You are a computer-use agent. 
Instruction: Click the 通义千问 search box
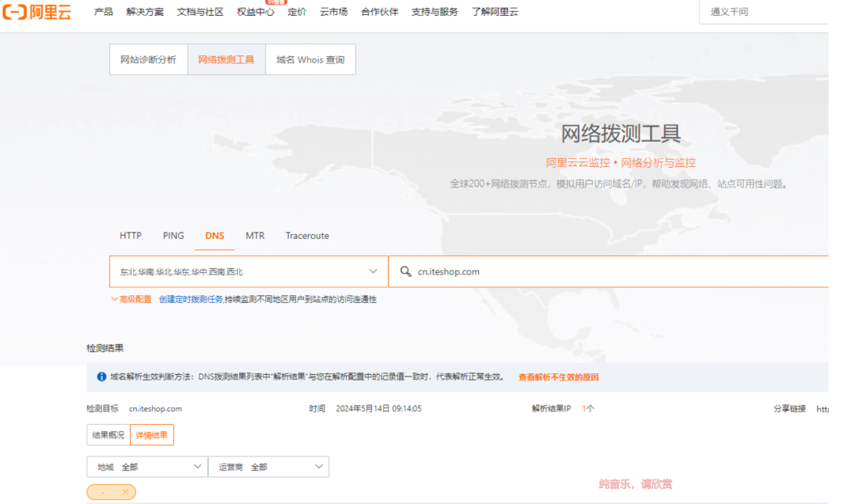[x=764, y=12]
